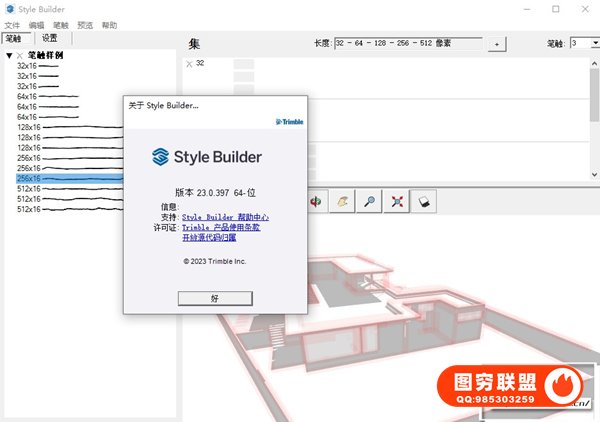Click the rightmost preview toolbar icon
Viewport: 600px width, 422px height.
coord(424,200)
